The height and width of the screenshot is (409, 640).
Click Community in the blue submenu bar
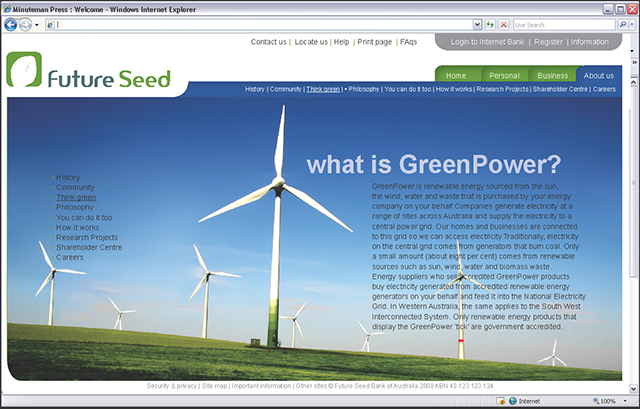tap(285, 89)
